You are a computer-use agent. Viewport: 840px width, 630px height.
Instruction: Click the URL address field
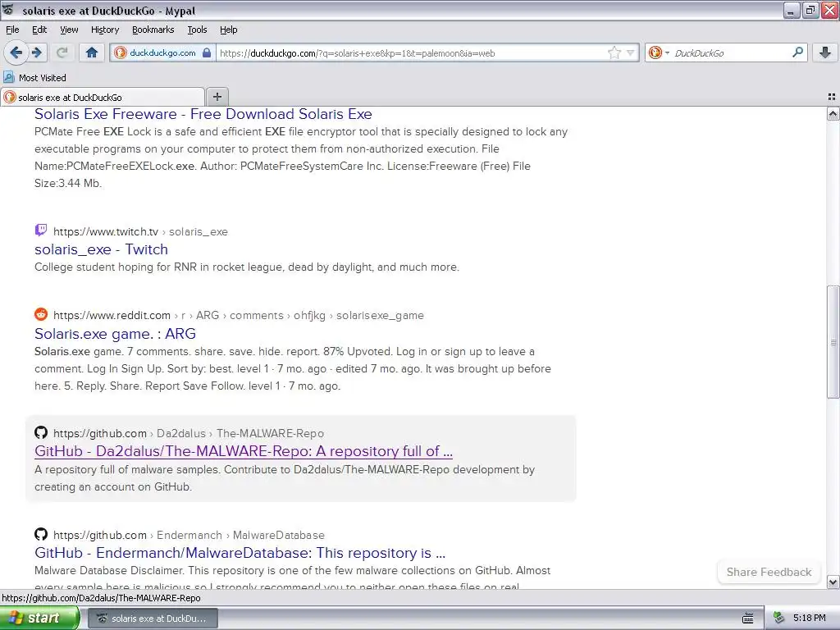click(x=412, y=52)
